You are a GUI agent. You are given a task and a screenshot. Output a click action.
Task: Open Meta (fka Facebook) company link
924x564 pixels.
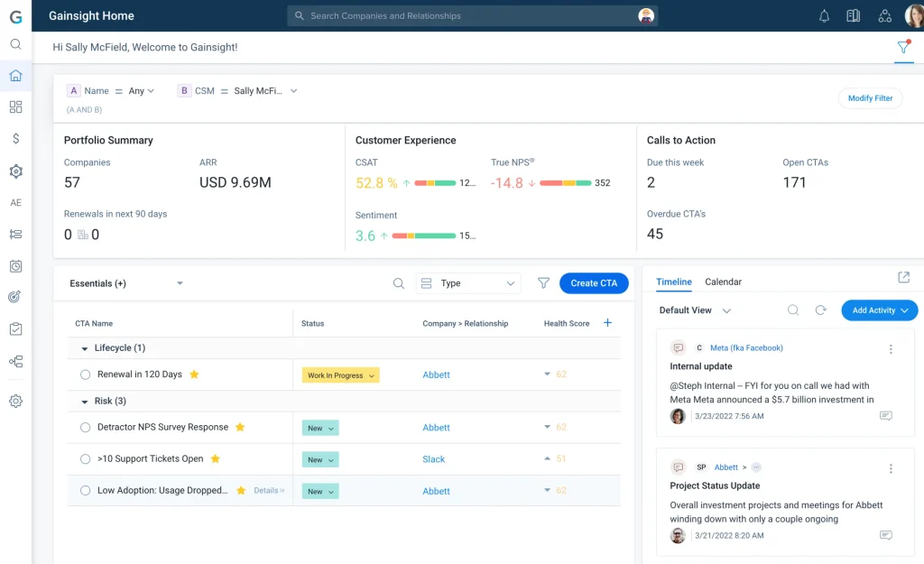tap(746, 347)
